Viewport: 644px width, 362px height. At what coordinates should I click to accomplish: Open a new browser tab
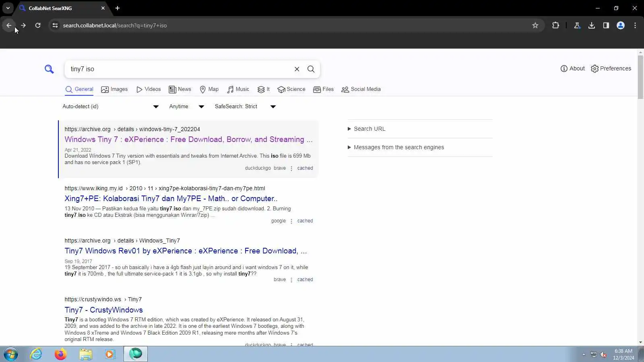coord(118,8)
